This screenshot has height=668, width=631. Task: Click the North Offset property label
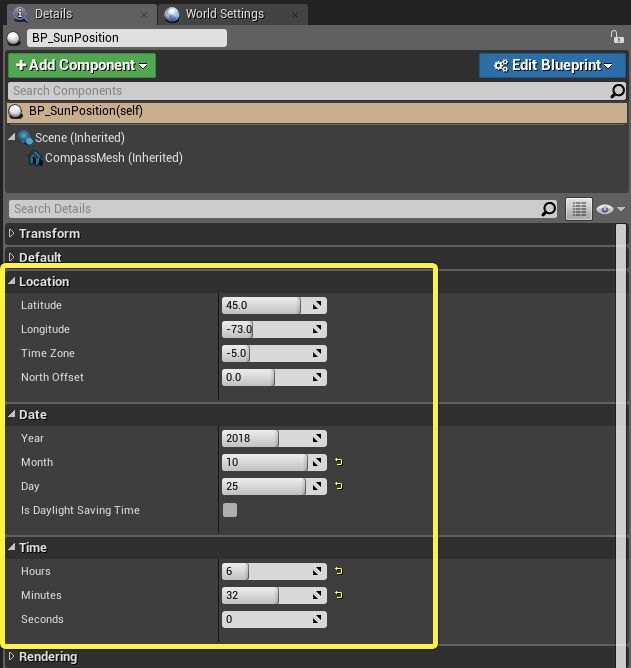pos(52,377)
